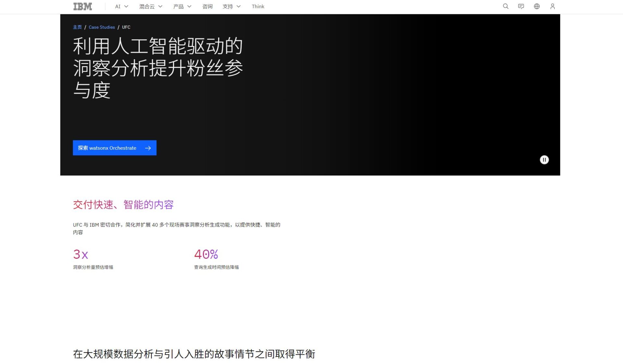The height and width of the screenshot is (364, 623).
Task: Select Think in the navigation bar
Action: 258,6
